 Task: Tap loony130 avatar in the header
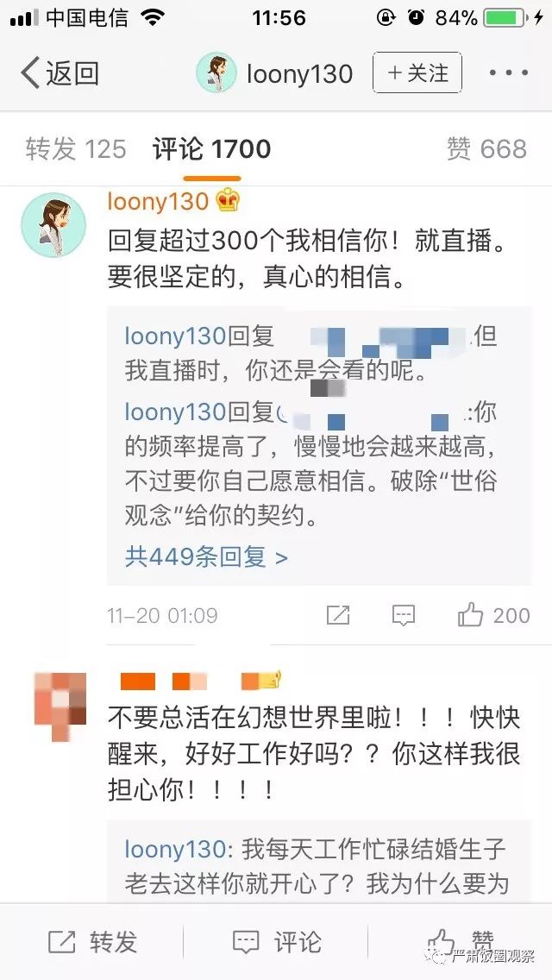[x=216, y=73]
